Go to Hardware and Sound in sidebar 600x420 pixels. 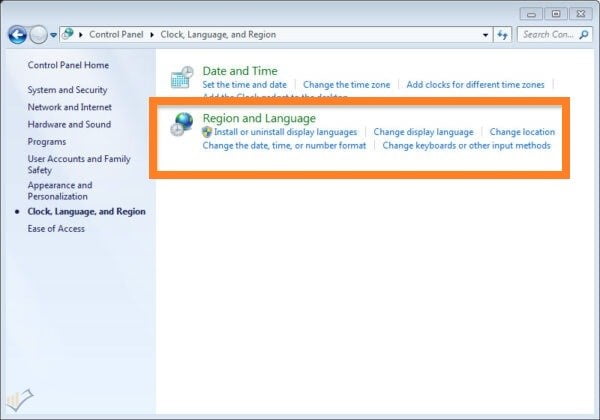click(x=69, y=125)
